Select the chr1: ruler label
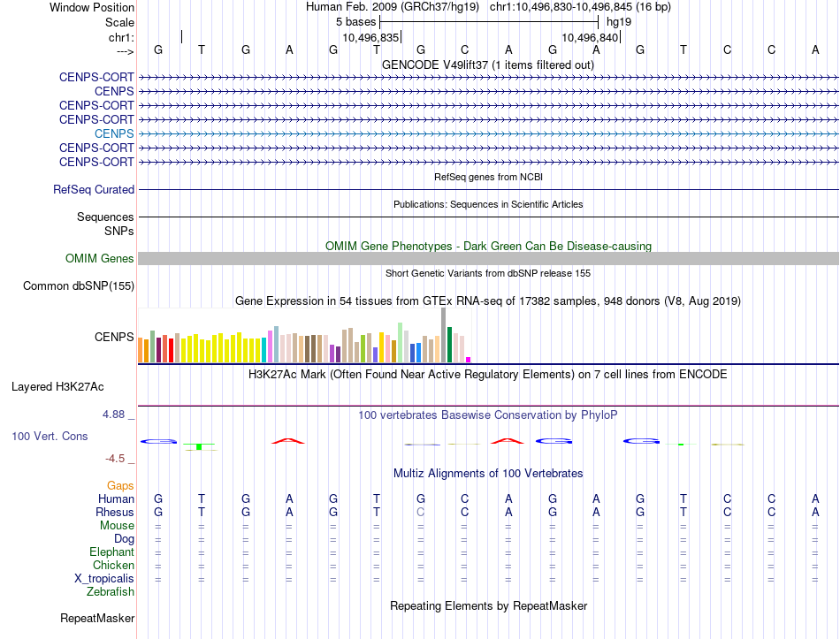This screenshot has width=840, height=639. tap(121, 37)
